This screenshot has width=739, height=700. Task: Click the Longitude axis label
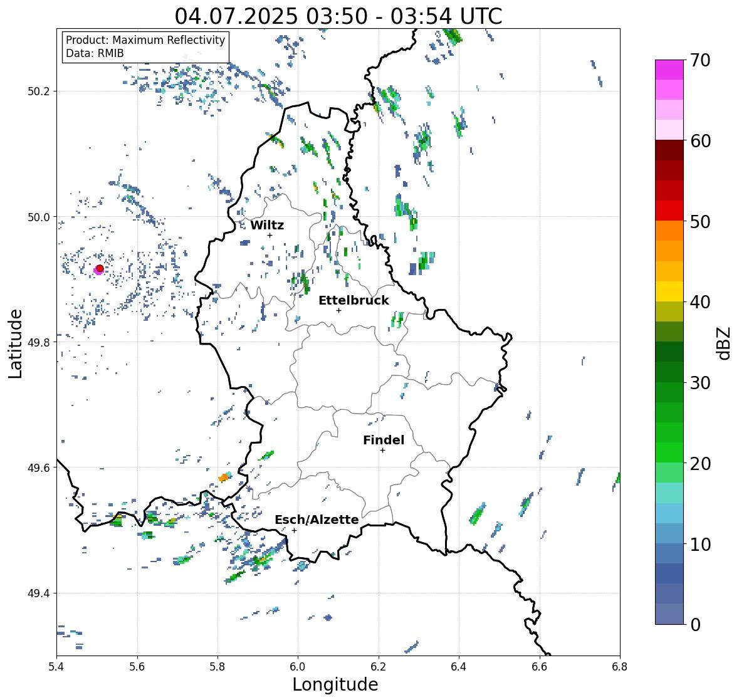335,684
